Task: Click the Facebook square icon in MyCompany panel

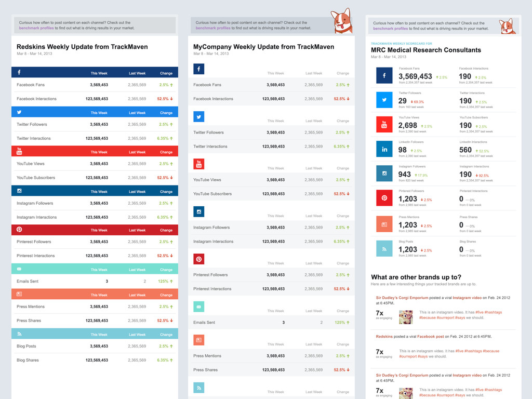Action: tap(199, 69)
